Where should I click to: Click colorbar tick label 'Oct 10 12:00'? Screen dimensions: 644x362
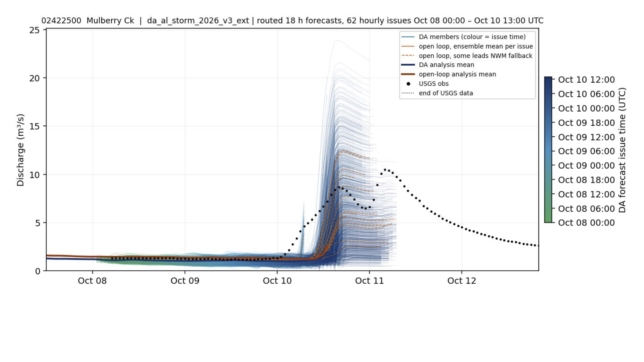(x=586, y=80)
